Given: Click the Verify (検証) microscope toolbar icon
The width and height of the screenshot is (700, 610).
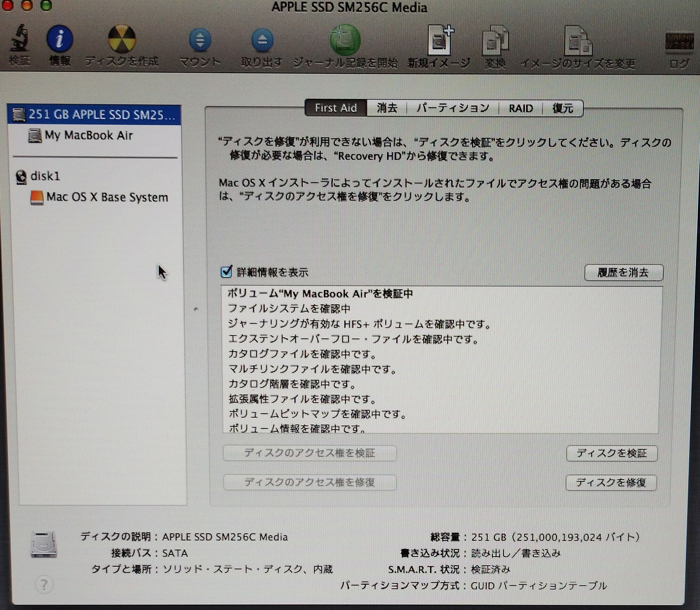Looking at the screenshot, I should pos(20,39).
